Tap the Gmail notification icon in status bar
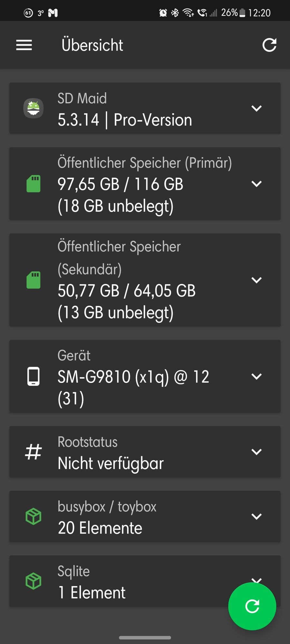This screenshot has height=644, width=290. [x=53, y=13]
